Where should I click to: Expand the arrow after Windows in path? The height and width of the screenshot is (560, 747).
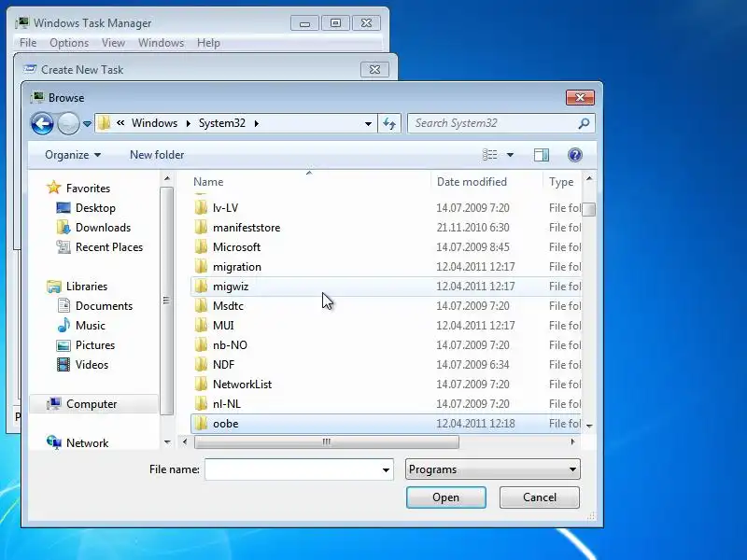[189, 124]
